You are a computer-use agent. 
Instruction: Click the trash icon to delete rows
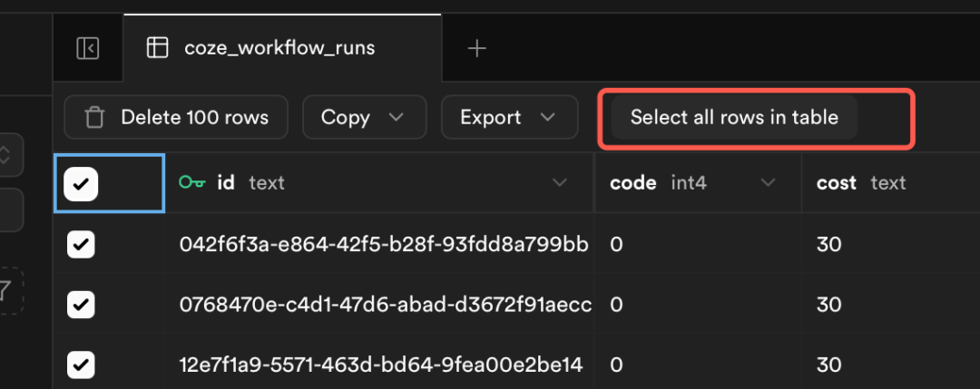94,118
